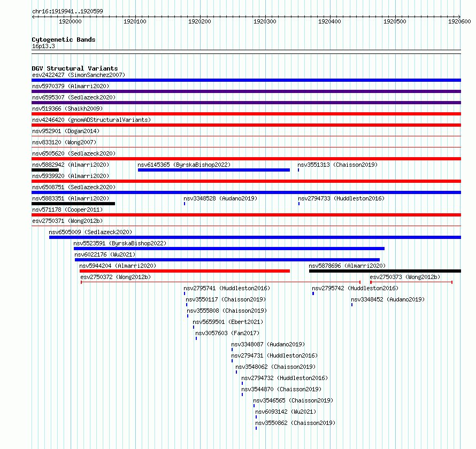Screen dimensions: 476x449
Task: Click the thin red span under esv2750372
Action: pos(221,282)
